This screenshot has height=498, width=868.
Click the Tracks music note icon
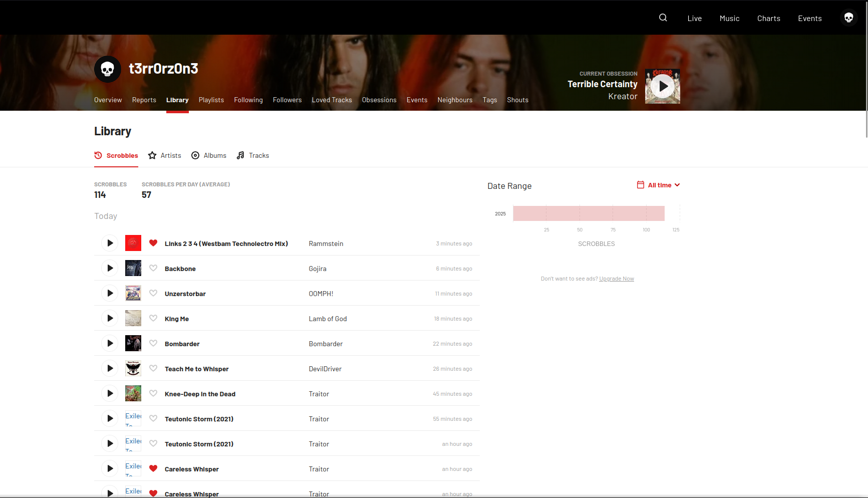pos(240,156)
